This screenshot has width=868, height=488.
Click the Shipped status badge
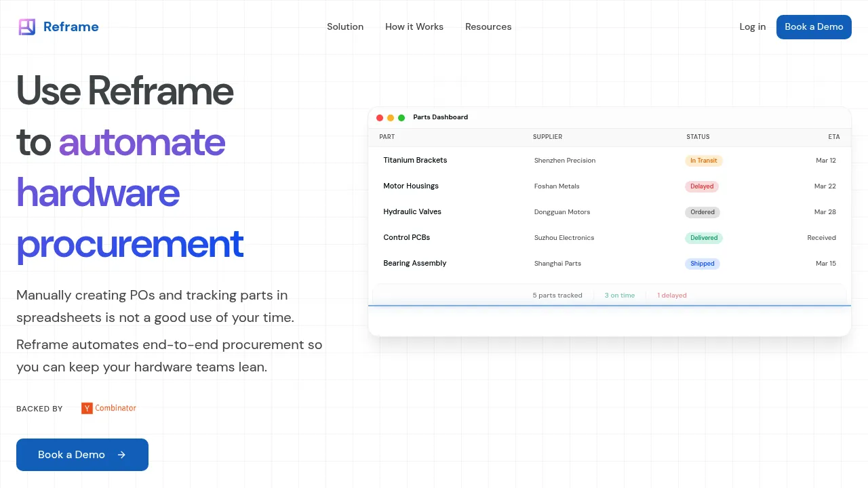coord(703,264)
